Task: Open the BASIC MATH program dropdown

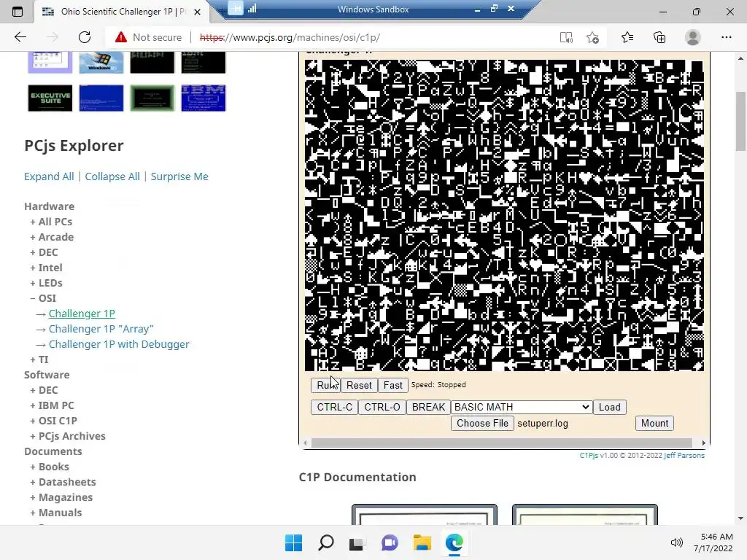Action: click(522, 407)
